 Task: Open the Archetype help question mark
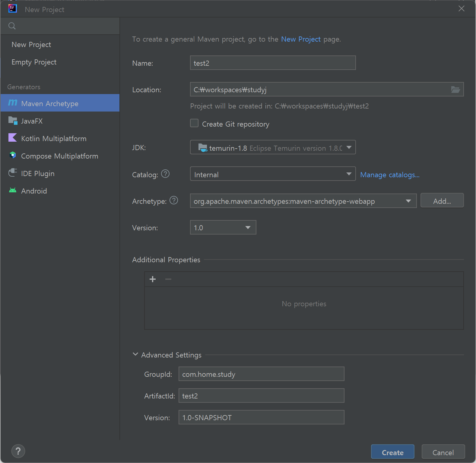174,200
